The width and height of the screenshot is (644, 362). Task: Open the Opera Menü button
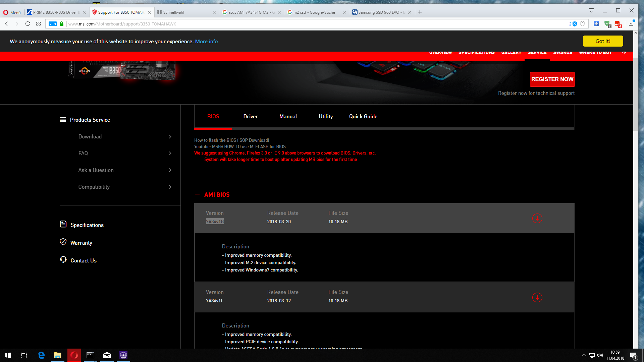12,12
